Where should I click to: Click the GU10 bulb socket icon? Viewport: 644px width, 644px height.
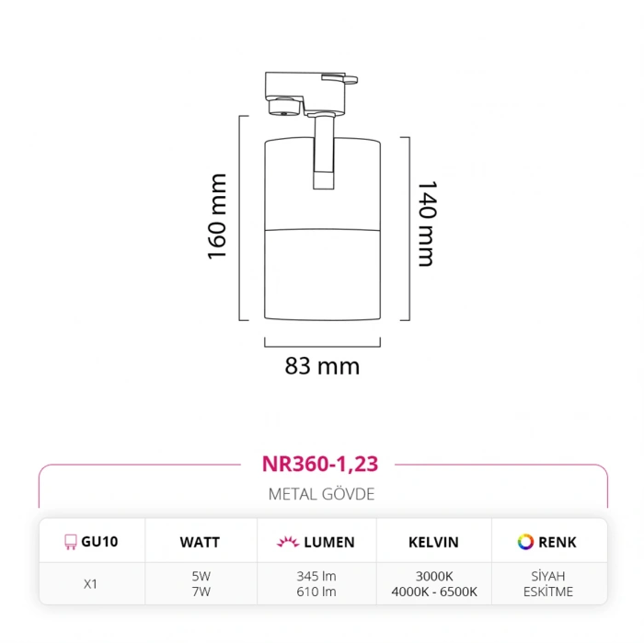70,542
